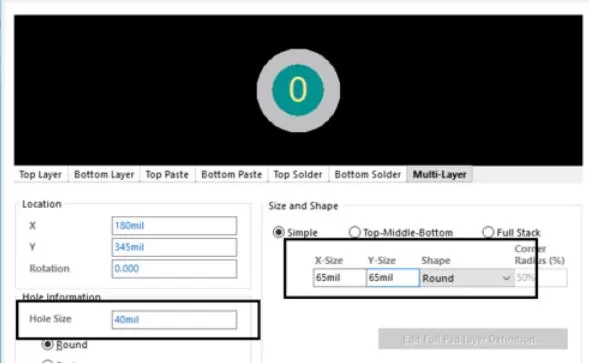Select the Simple radio button
This screenshot has width=589, height=363.
pyautogui.click(x=278, y=232)
